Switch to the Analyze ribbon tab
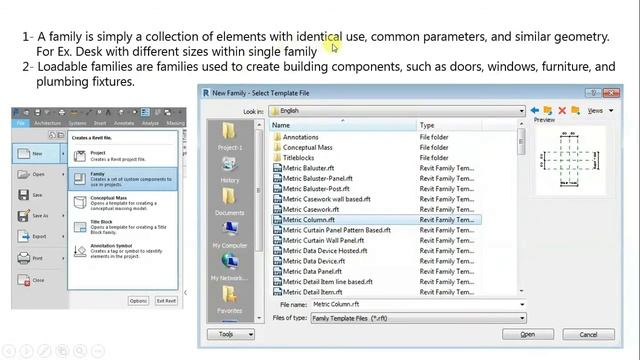 (150, 123)
